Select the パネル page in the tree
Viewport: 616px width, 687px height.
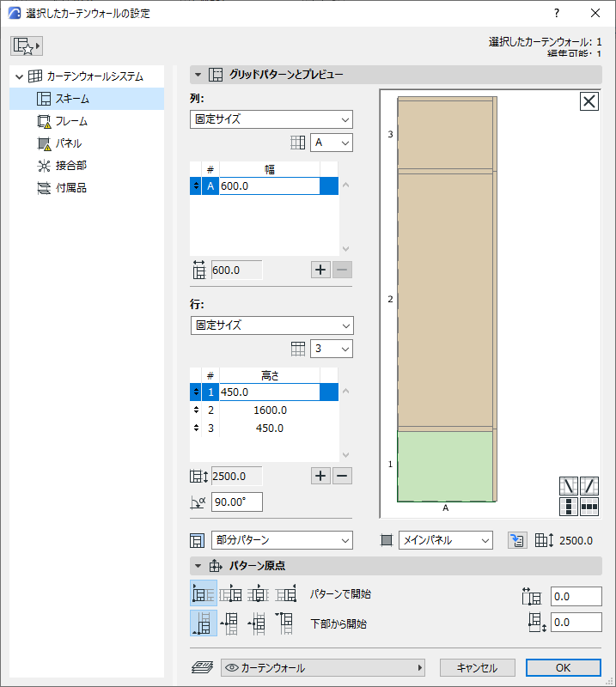87,143
